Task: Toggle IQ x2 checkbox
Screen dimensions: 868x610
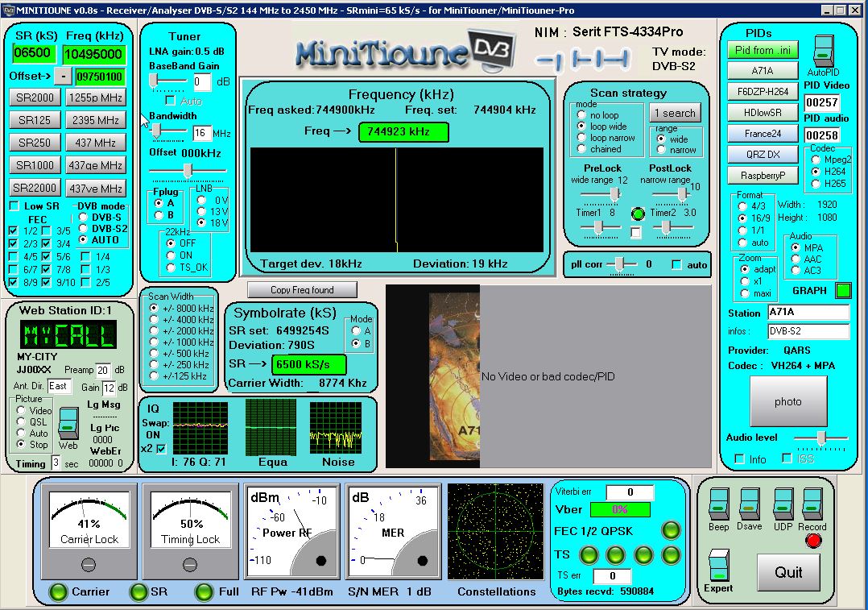Action: pos(161,448)
